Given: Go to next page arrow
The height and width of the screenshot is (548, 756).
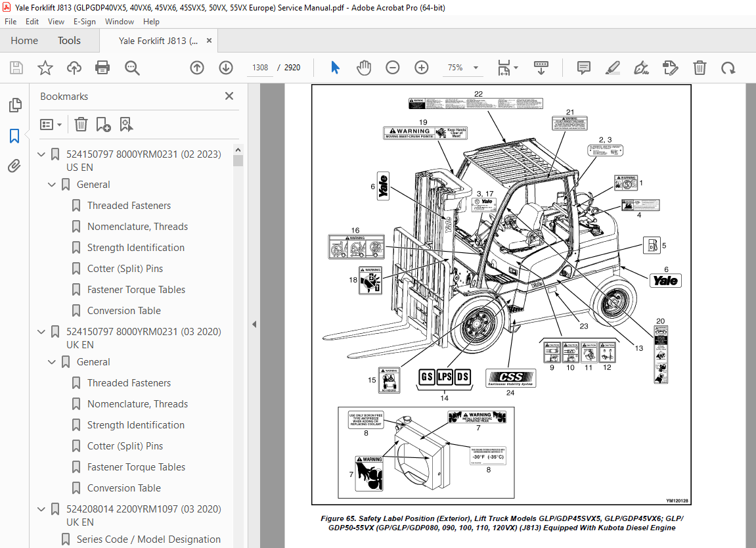Looking at the screenshot, I should tap(226, 68).
